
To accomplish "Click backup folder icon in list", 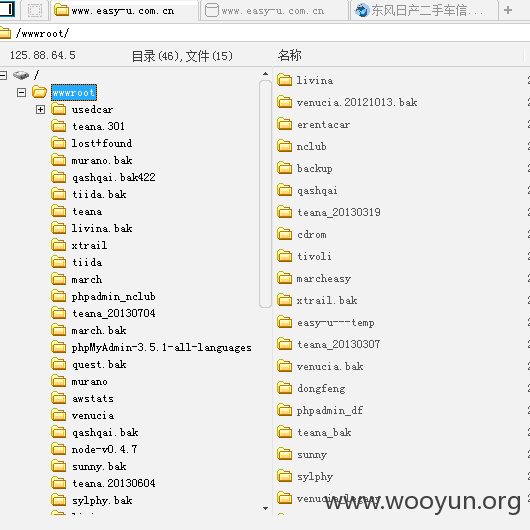I will click(x=285, y=168).
